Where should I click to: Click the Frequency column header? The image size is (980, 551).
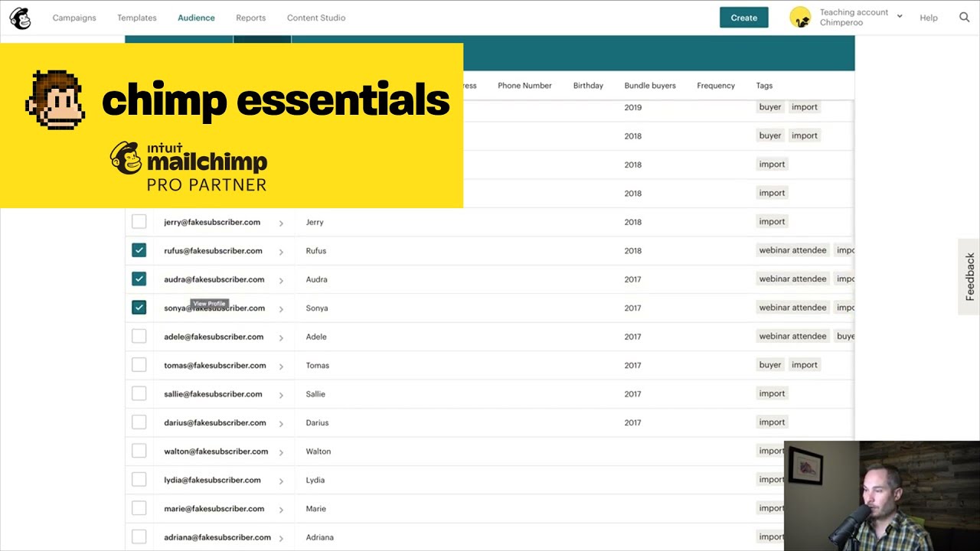pos(716,86)
